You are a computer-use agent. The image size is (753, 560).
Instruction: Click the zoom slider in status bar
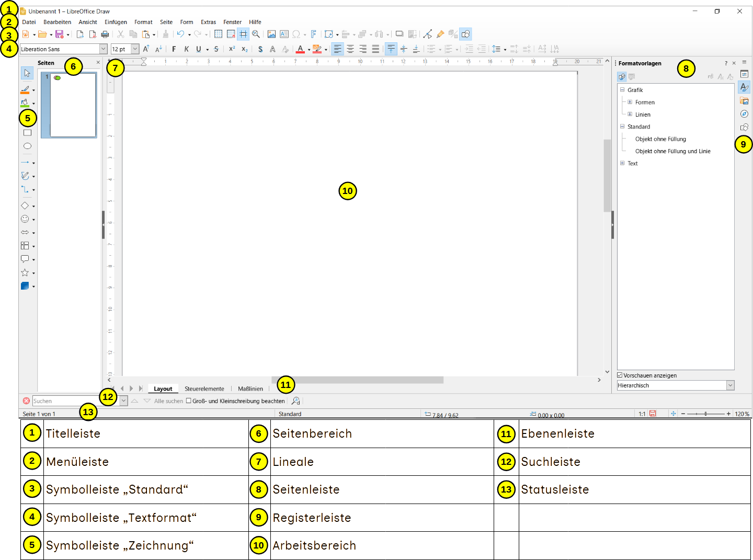(x=705, y=414)
